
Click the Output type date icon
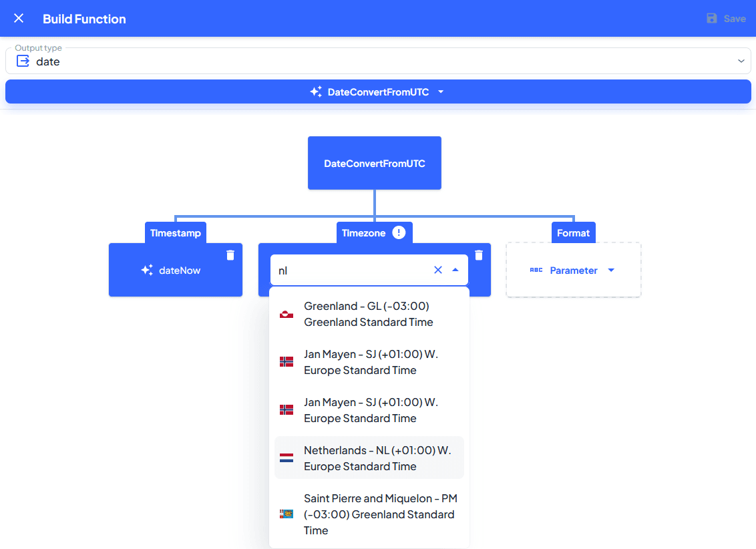pyautogui.click(x=23, y=61)
